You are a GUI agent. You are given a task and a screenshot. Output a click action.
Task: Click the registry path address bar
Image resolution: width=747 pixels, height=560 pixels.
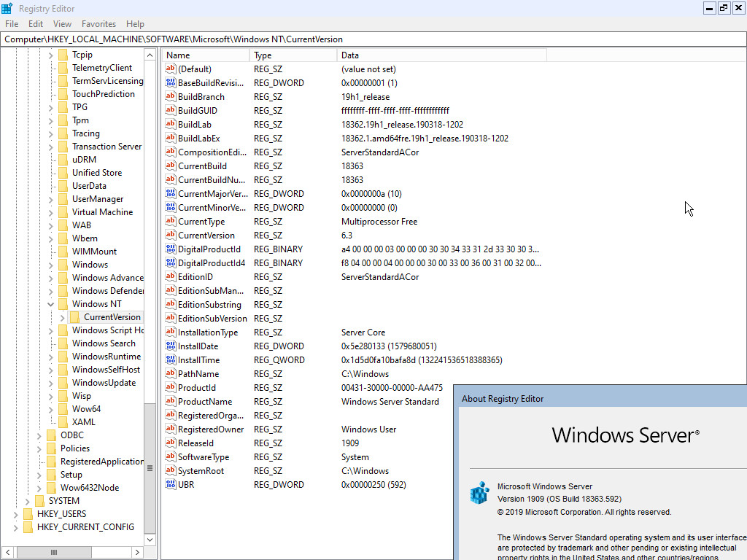(373, 39)
